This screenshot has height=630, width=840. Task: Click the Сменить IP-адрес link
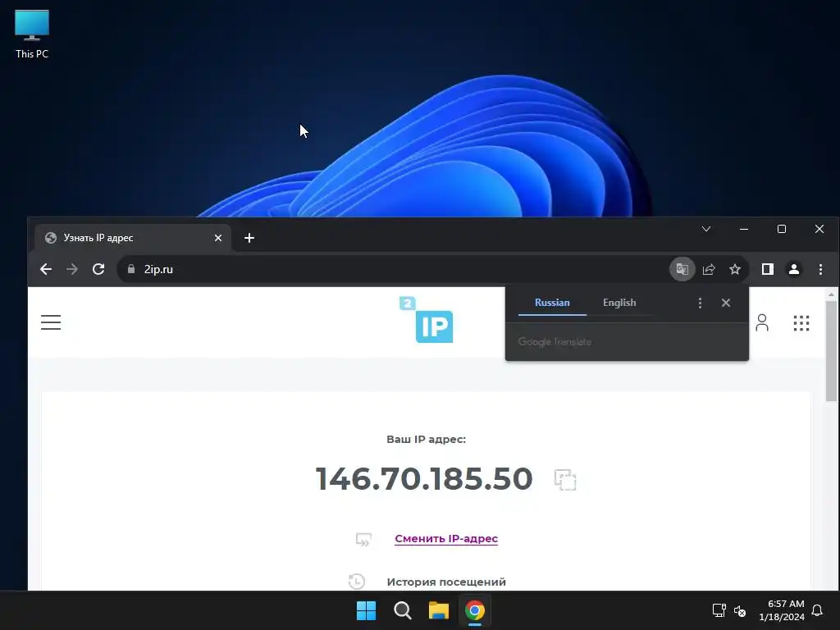tap(446, 538)
